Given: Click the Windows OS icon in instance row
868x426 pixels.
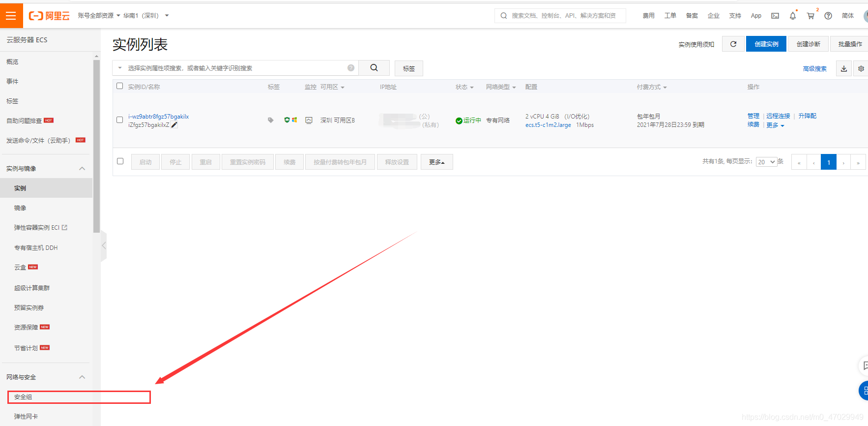Looking at the screenshot, I should (x=294, y=120).
